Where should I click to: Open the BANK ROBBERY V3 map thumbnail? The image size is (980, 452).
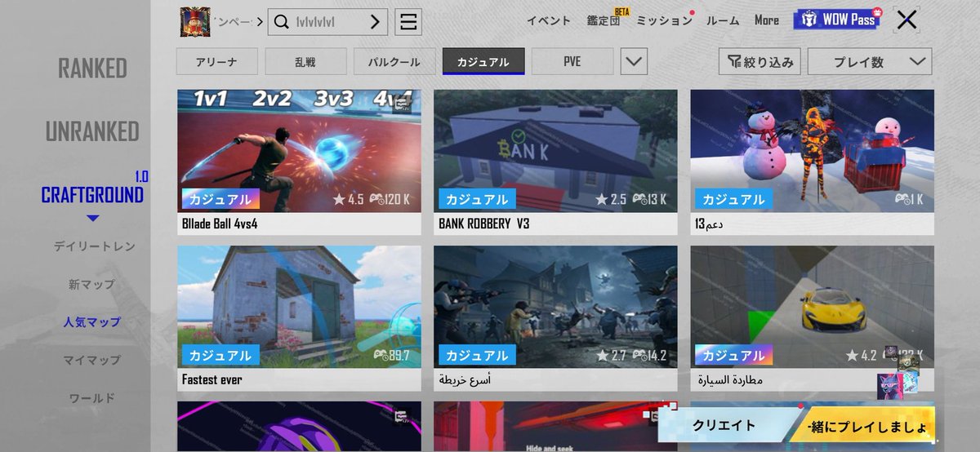click(555, 151)
